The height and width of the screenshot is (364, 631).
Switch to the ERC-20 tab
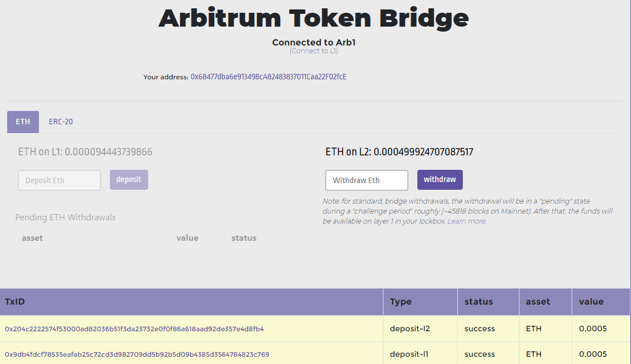click(x=60, y=122)
